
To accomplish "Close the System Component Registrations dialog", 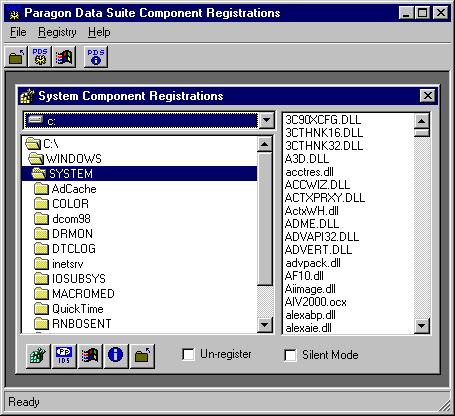I will pyautogui.click(x=428, y=96).
